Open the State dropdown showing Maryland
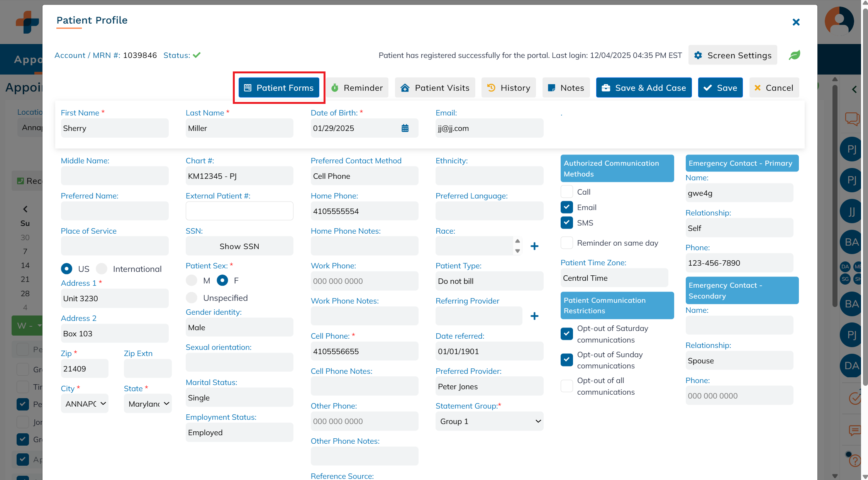The height and width of the screenshot is (480, 868). tap(148, 404)
